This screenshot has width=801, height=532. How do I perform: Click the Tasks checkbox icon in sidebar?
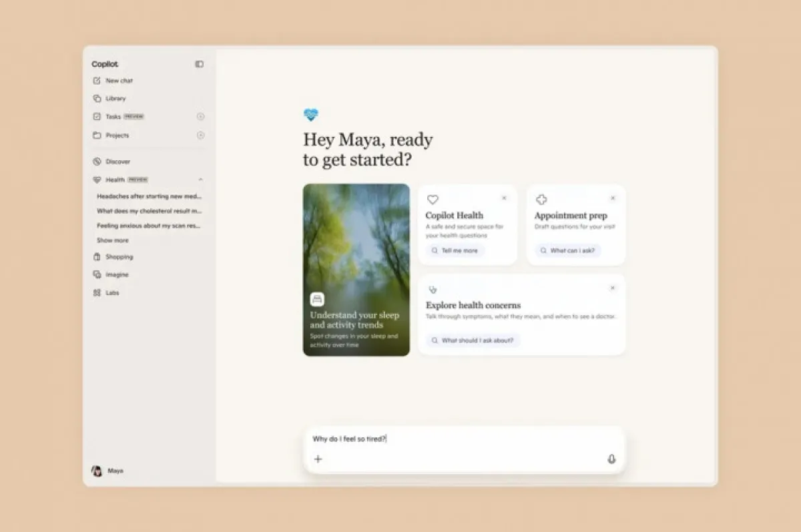click(x=97, y=116)
